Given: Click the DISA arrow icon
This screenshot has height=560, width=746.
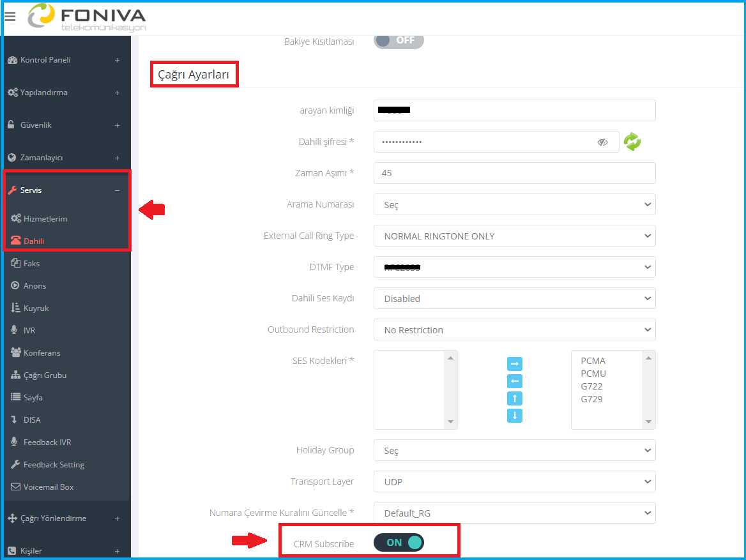Looking at the screenshot, I should click(x=14, y=420).
